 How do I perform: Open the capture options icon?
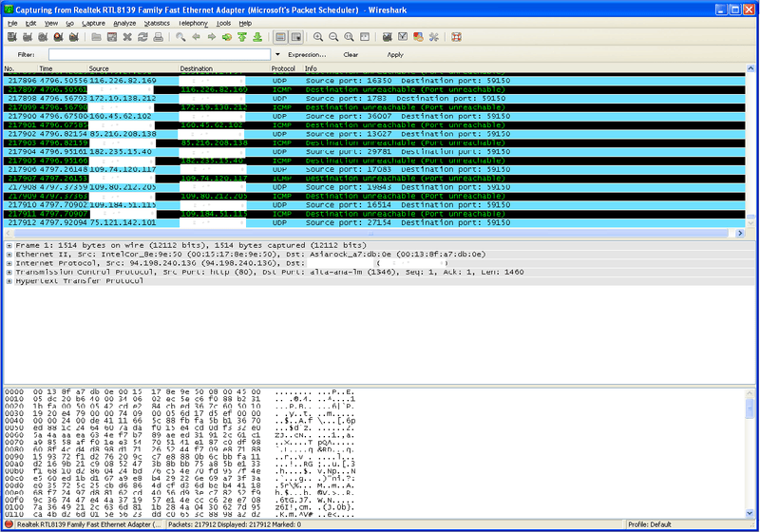pos(28,37)
